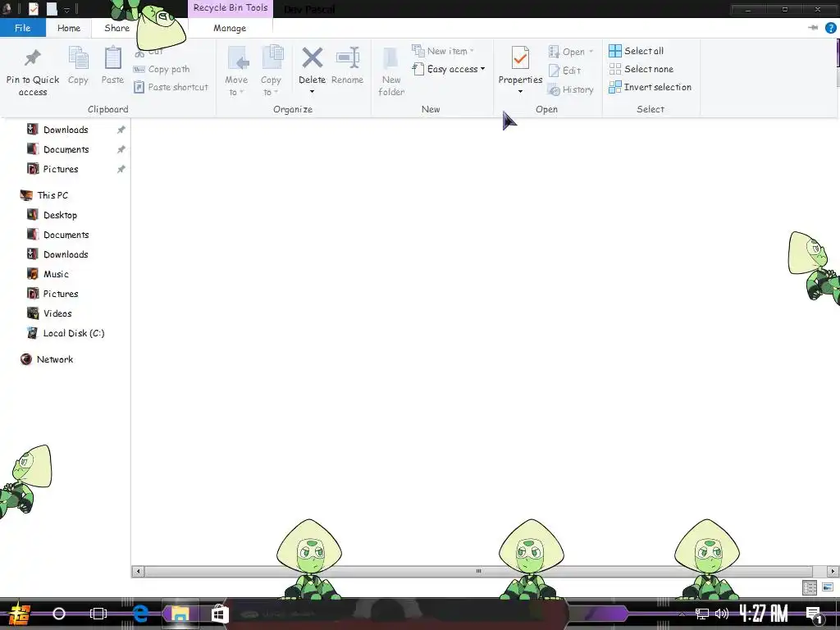Expand the Properties dropdown arrow
840x630 pixels.
520,92
